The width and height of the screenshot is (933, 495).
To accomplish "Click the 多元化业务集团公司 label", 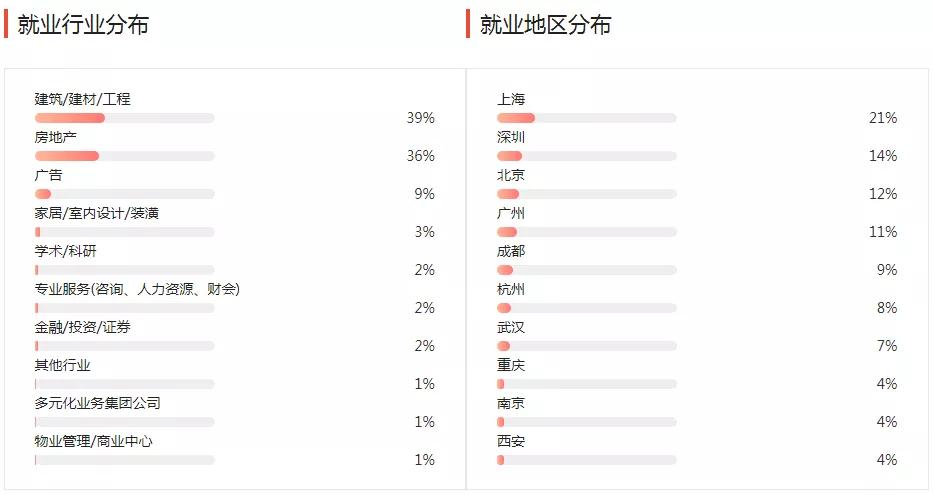I will tap(97, 403).
